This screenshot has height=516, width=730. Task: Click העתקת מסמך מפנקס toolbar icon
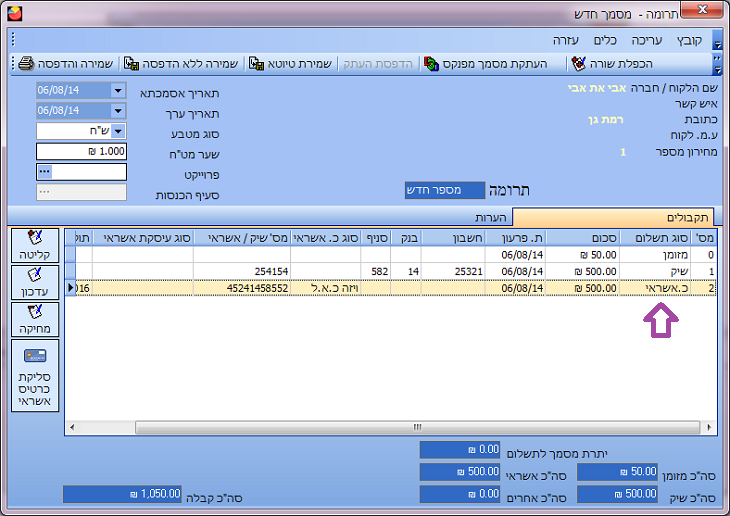(432, 64)
